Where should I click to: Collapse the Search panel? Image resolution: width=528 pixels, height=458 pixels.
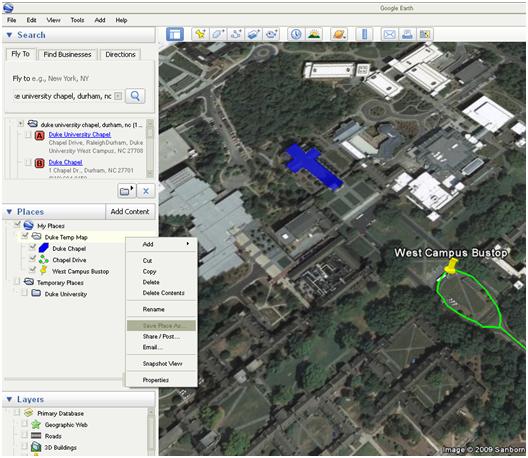pyautogui.click(x=9, y=35)
